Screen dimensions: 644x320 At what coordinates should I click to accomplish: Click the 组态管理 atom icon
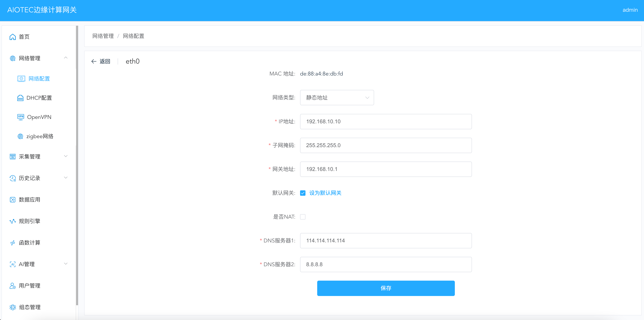[x=12, y=307]
